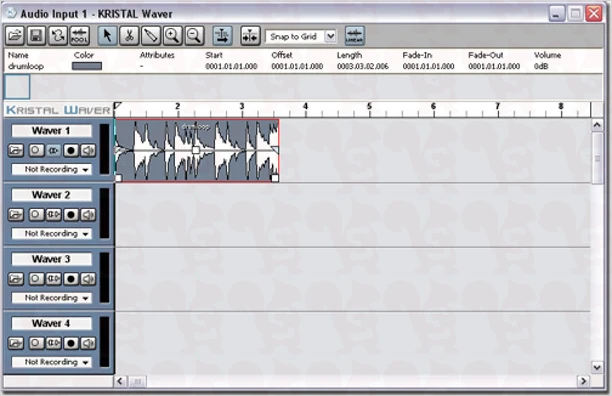Toggle mono/stereo on Waver 4
Image resolution: width=612 pixels, height=396 pixels.
(x=53, y=343)
